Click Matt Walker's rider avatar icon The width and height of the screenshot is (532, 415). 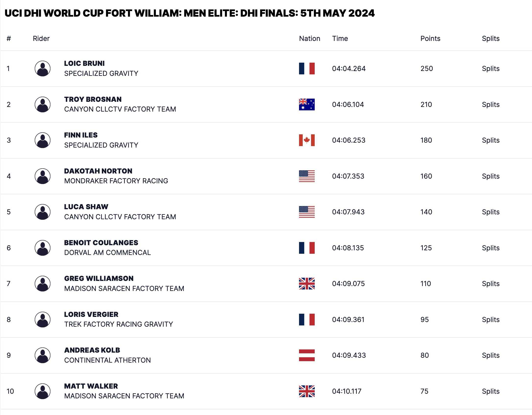43,391
